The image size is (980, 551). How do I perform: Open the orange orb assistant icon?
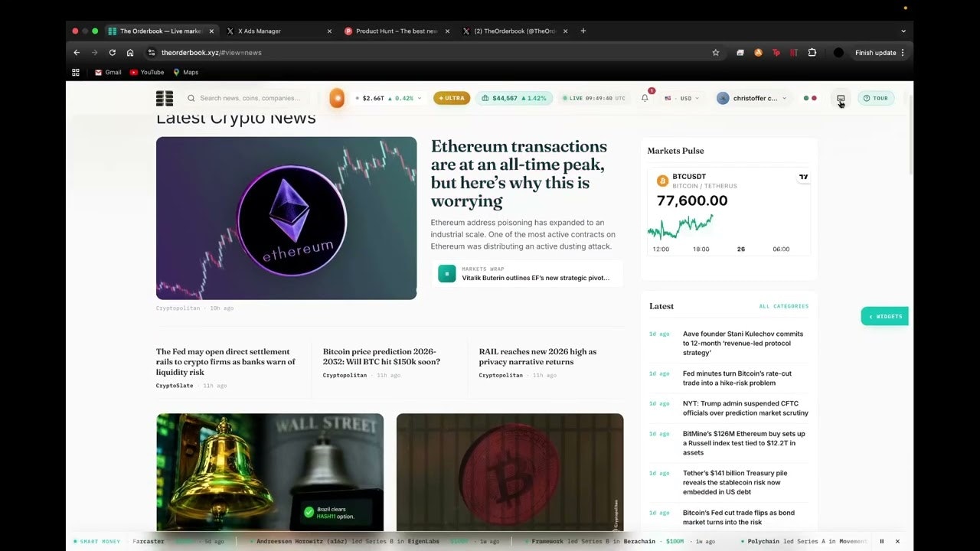click(x=337, y=98)
